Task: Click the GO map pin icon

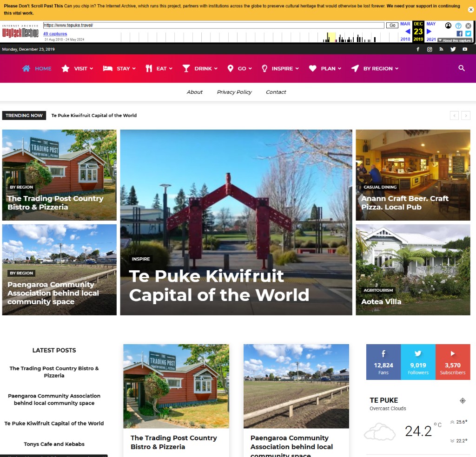Action: click(x=231, y=69)
